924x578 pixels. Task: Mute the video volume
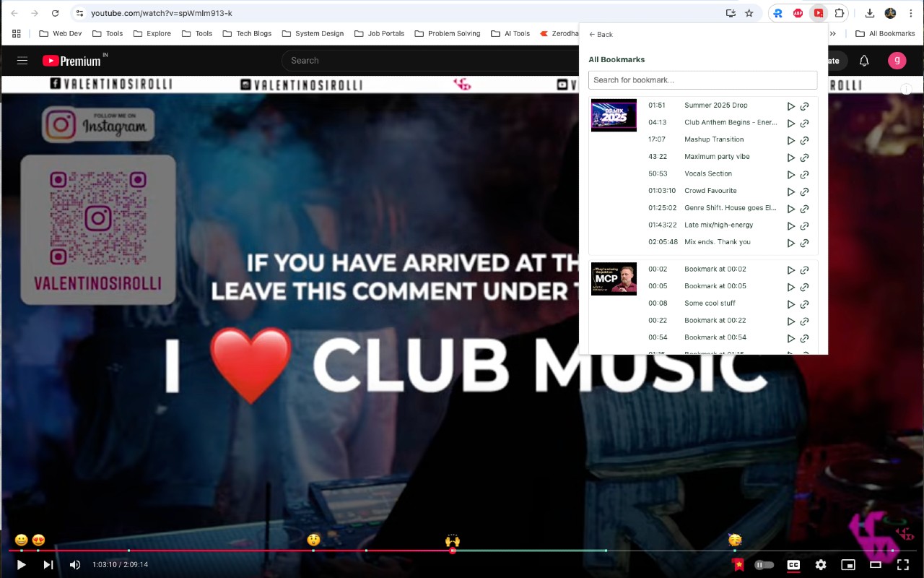pos(75,564)
